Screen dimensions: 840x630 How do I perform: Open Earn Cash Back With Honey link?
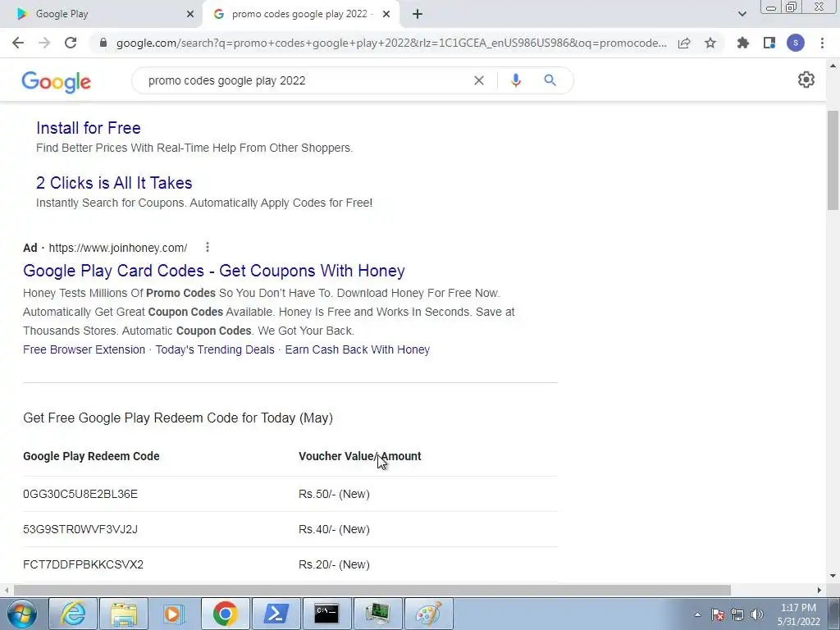coord(358,349)
